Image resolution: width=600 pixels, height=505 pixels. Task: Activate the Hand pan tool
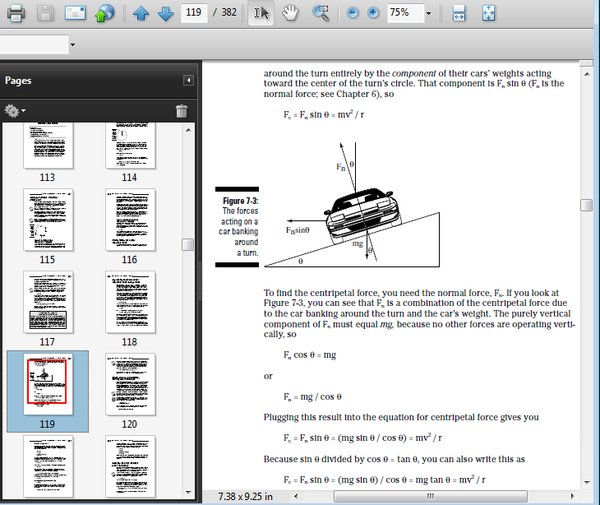point(290,14)
